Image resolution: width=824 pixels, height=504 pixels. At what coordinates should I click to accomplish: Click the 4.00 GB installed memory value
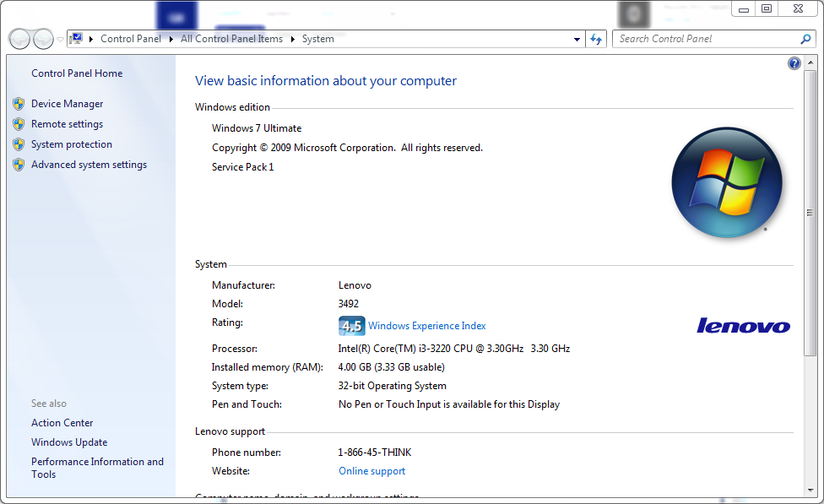pos(392,367)
